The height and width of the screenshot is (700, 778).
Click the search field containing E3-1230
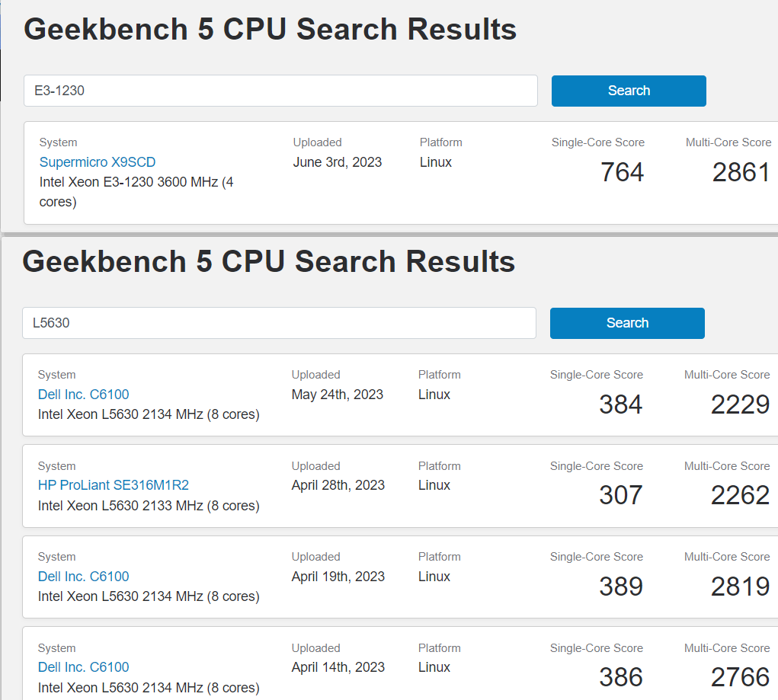[x=280, y=91]
